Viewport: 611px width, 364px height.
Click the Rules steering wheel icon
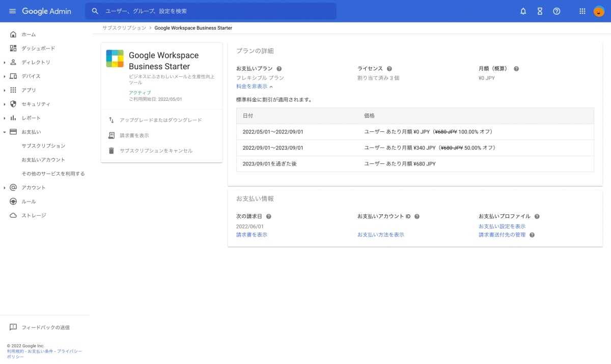tap(13, 201)
